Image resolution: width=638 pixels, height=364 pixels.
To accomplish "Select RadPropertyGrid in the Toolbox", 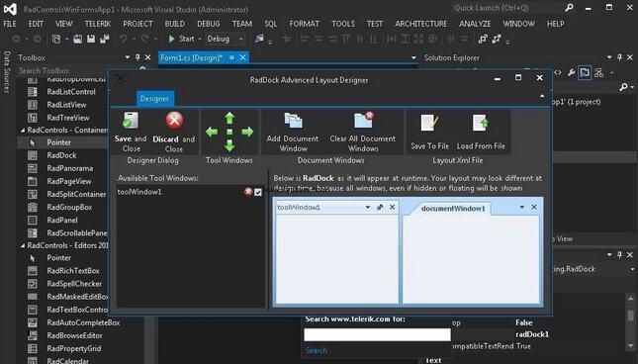I will pyautogui.click(x=73, y=348).
